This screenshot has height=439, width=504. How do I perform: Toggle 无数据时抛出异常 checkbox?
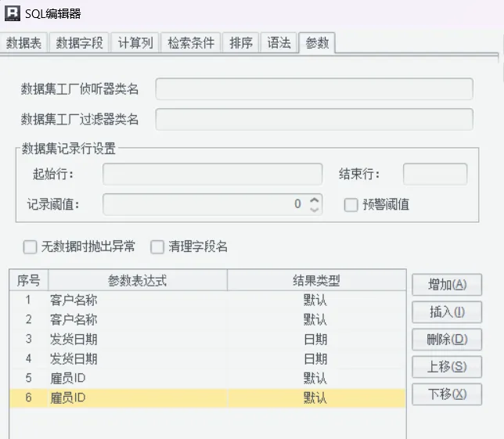pyautogui.click(x=31, y=247)
